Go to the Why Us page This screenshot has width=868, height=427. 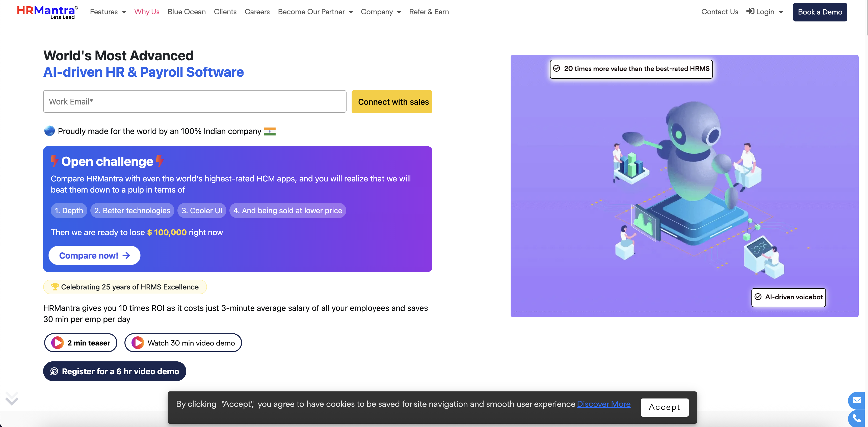point(147,12)
